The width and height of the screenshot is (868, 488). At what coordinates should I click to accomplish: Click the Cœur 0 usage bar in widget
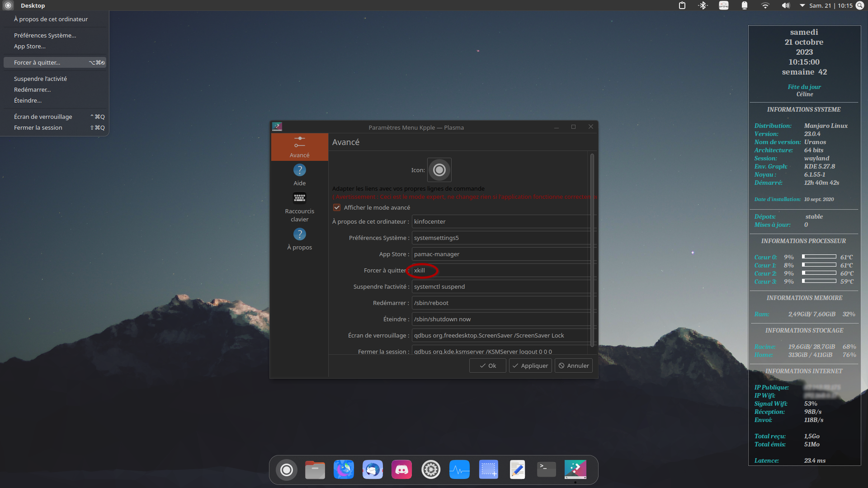coord(819,257)
